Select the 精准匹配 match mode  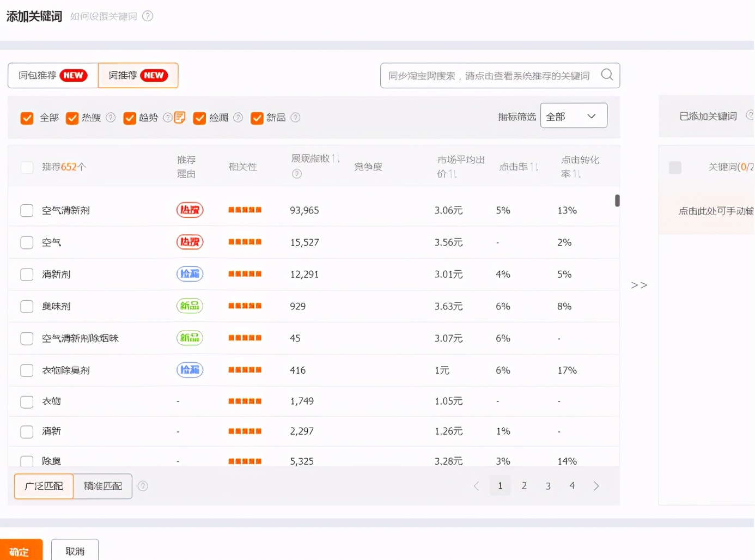pos(103,486)
